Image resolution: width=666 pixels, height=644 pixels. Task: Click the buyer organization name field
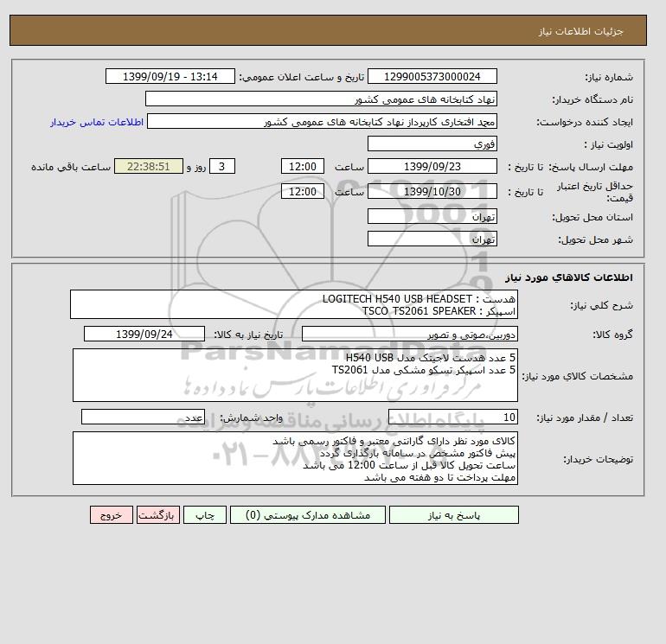point(321,99)
